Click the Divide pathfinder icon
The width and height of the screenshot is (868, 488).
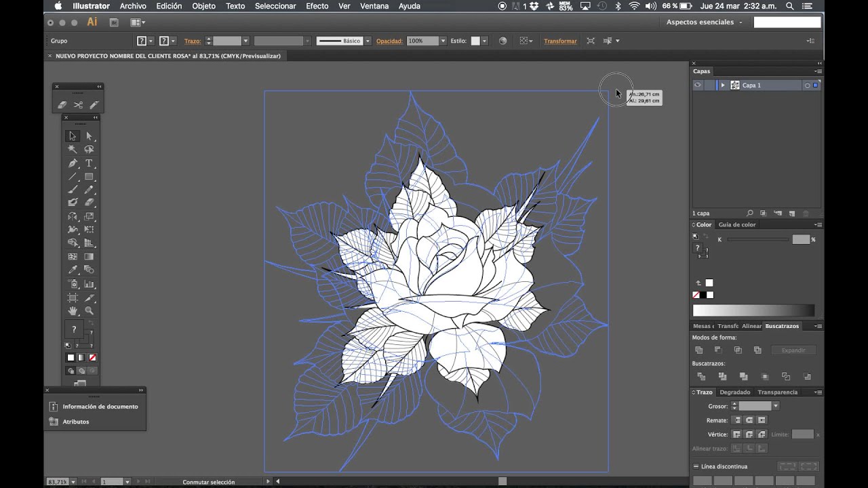tap(701, 376)
